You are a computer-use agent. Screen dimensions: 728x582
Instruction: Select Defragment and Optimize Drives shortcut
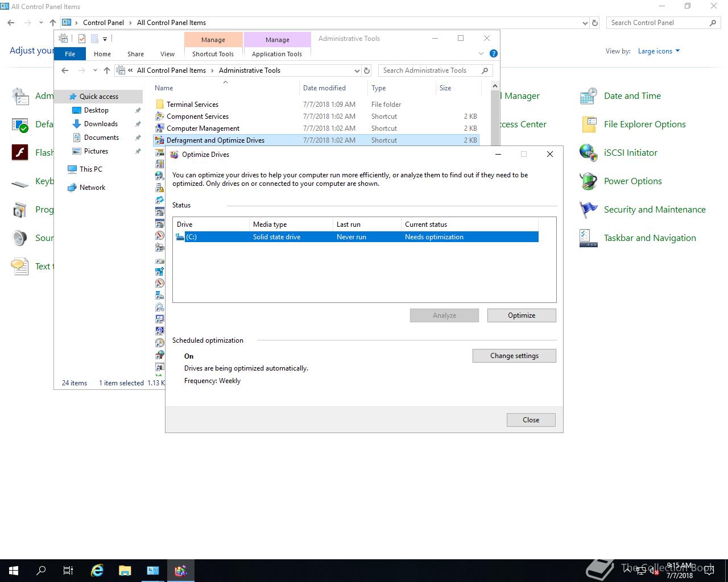click(316, 140)
